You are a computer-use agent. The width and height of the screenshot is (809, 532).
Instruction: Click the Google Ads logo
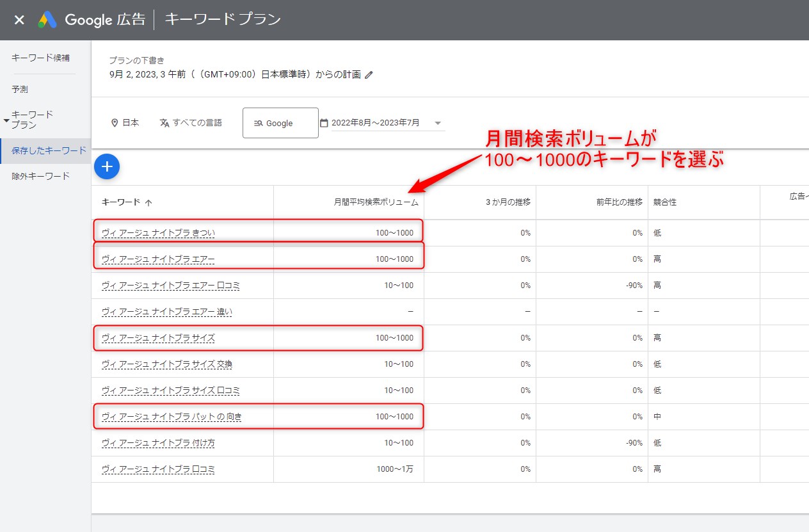[47, 20]
